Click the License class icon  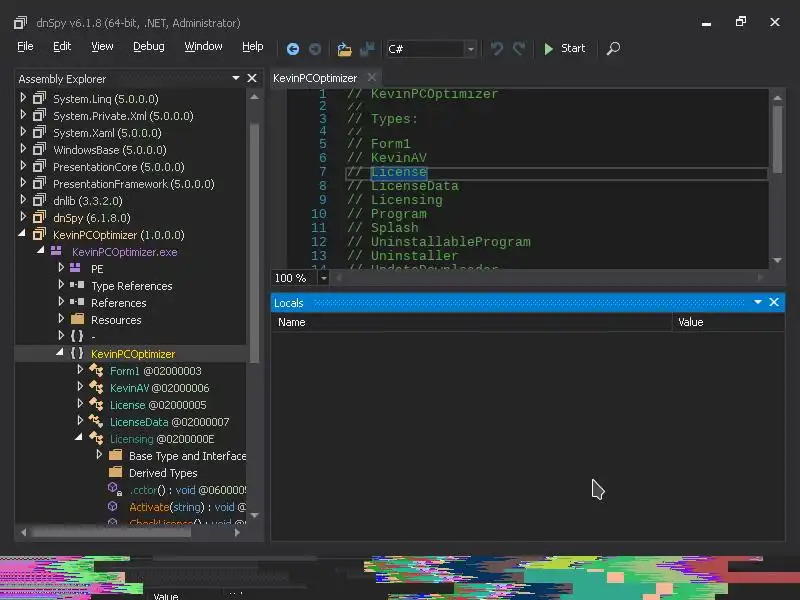click(96, 404)
